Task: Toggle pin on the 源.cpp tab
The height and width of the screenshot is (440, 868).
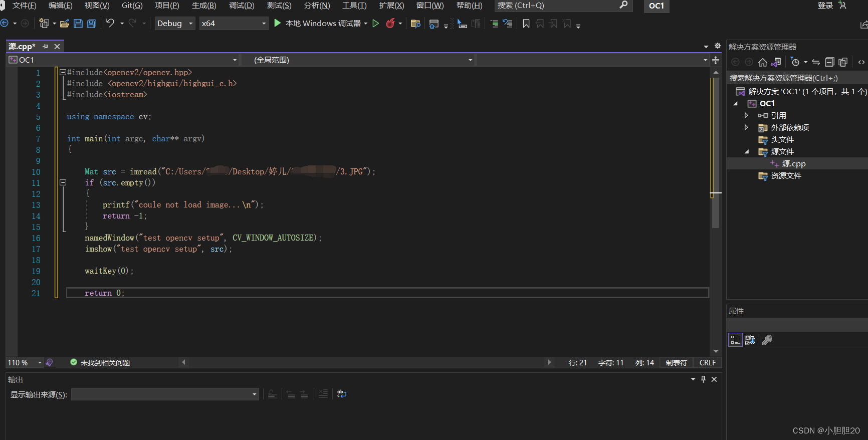Action: (x=45, y=47)
